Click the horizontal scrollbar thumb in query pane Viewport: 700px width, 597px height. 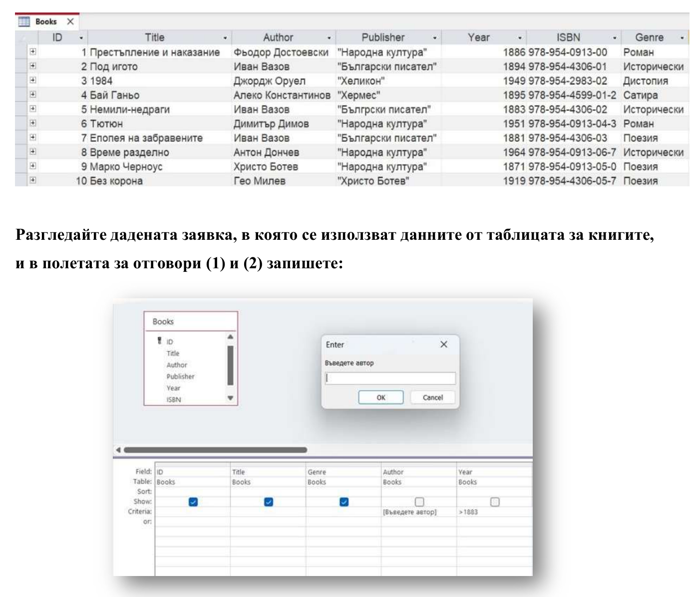215,450
